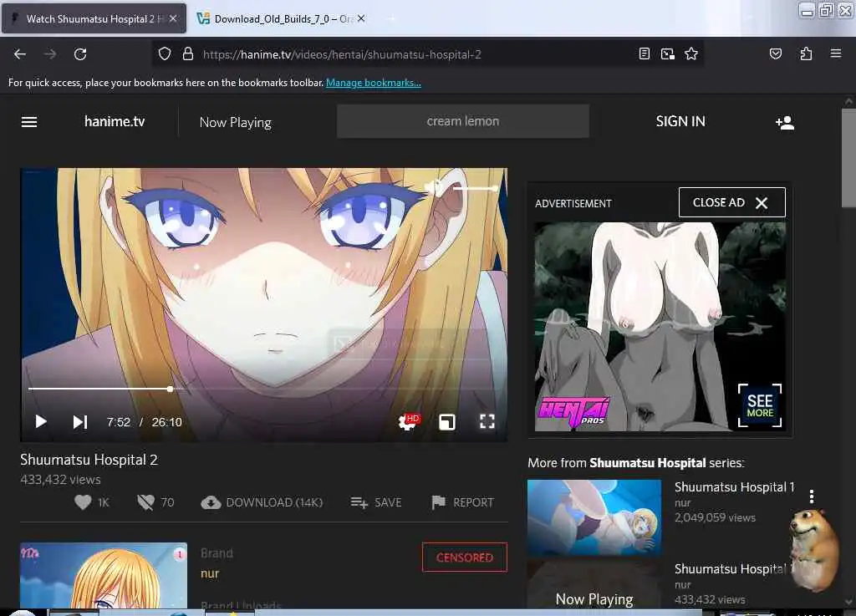Go back with the browser back arrow

click(20, 54)
